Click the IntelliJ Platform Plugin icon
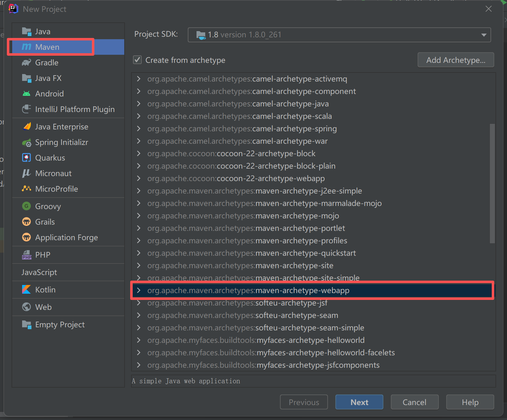This screenshot has width=507, height=420. point(26,109)
